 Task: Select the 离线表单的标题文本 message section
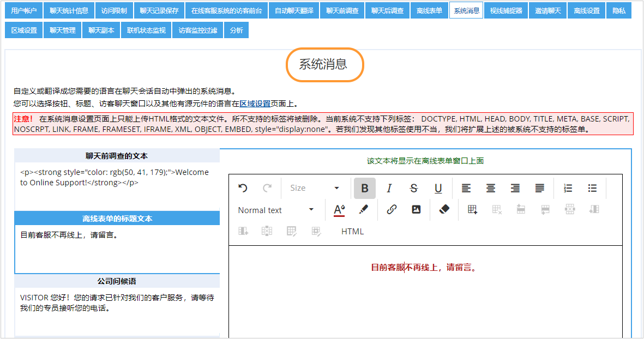click(117, 219)
